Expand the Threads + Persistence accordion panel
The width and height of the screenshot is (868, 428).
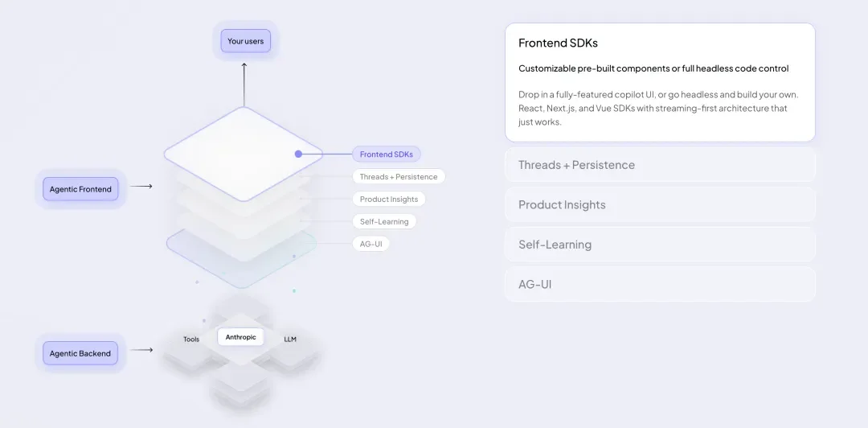point(660,165)
